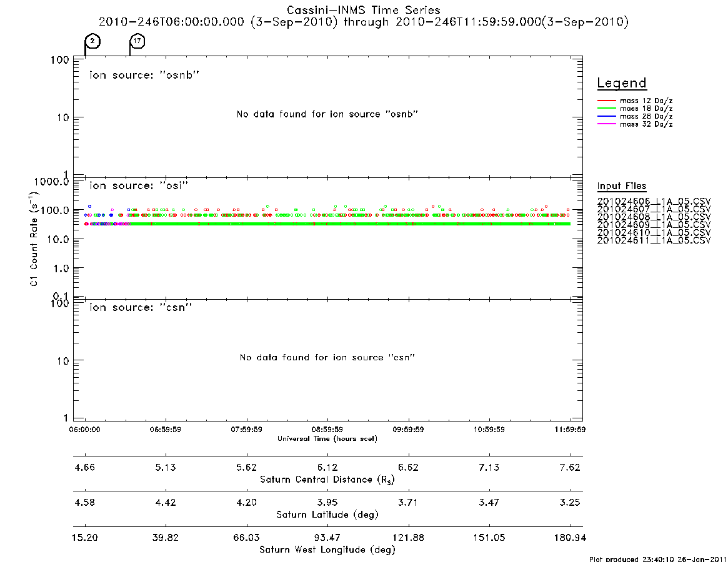Click the Saturn Latitude value 3.95
The height and width of the screenshot is (562, 728).
327,503
